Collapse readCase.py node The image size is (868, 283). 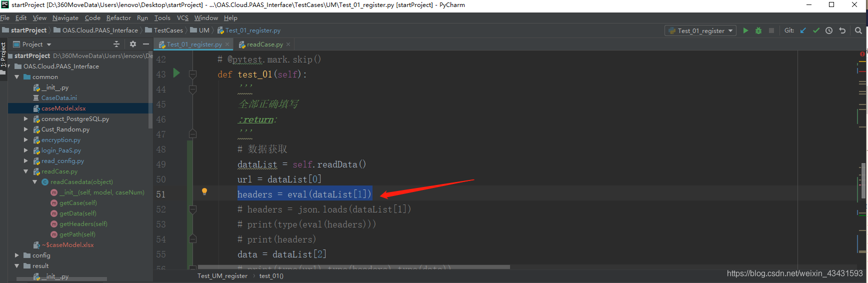tap(25, 171)
